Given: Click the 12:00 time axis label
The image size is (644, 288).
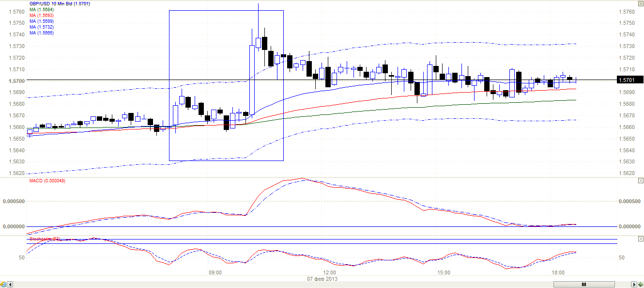Looking at the screenshot, I should (329, 273).
